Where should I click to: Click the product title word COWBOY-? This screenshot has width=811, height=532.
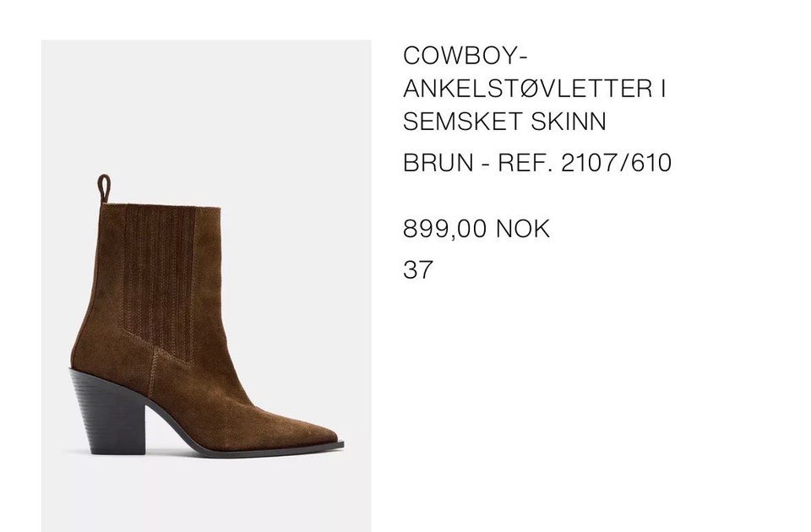(465, 56)
